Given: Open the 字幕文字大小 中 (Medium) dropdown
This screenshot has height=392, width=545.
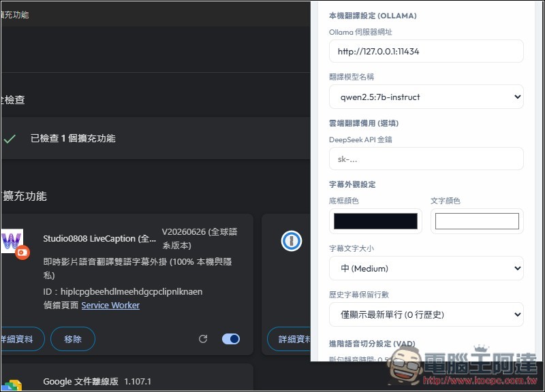Looking at the screenshot, I should click(x=426, y=268).
